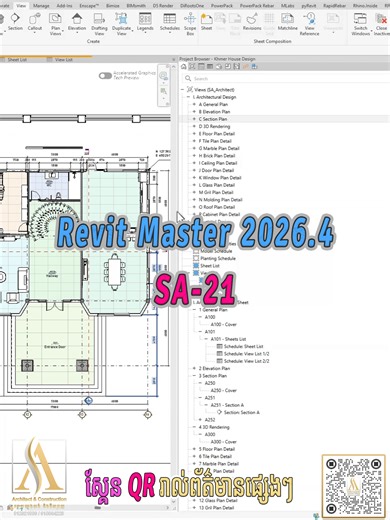Click the blue icon ending Project Browser toolbar

click(254, 66)
